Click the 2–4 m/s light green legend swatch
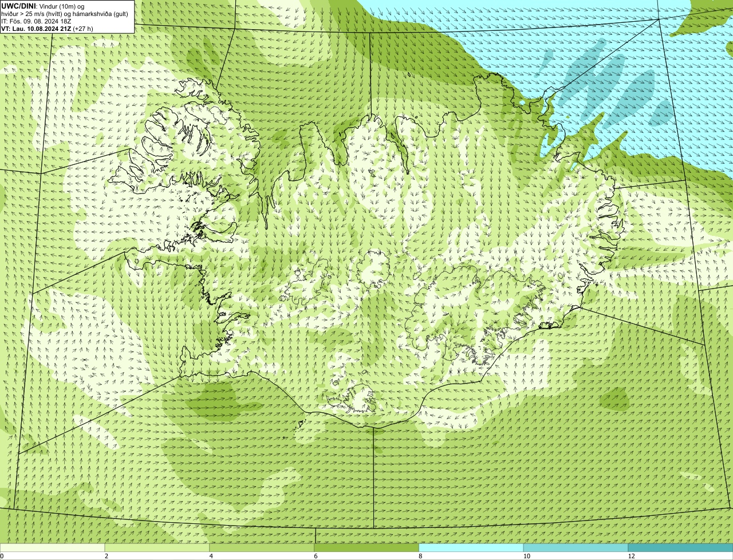This screenshot has width=733, height=560. 157,548
